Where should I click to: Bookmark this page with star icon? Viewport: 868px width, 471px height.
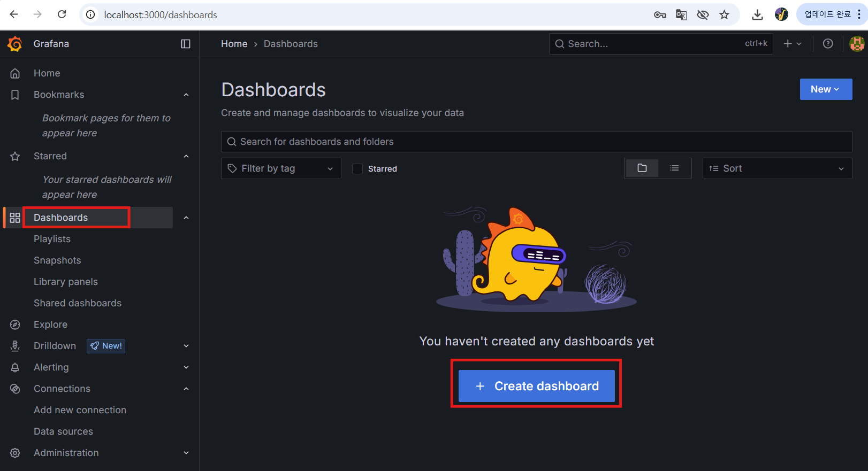point(724,15)
